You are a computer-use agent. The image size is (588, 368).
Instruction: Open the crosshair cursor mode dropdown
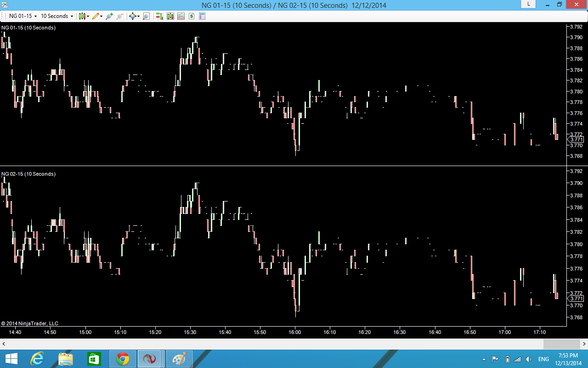[x=135, y=16]
